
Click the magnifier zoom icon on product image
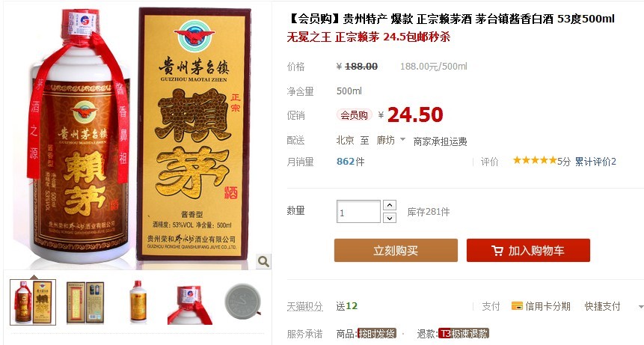(x=263, y=261)
